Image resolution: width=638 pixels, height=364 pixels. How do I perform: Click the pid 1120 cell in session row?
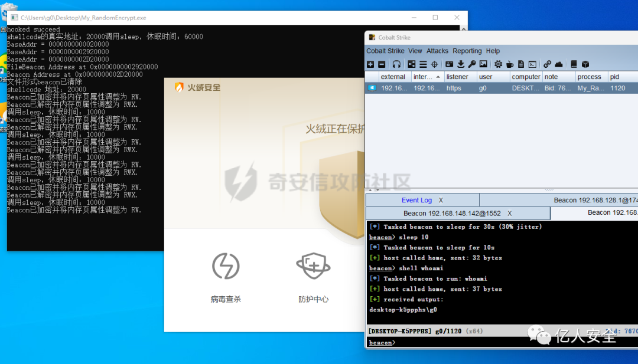(623, 88)
